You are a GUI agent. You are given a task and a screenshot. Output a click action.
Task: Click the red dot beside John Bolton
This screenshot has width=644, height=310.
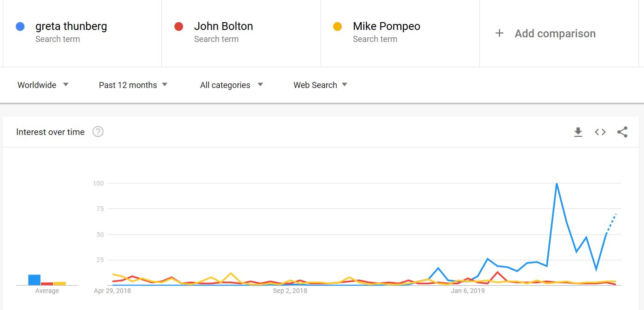179,27
